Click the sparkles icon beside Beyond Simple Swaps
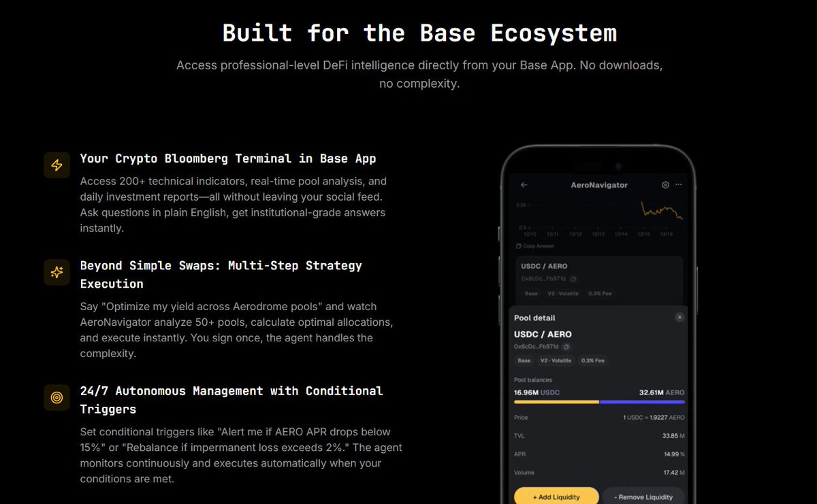 tap(57, 272)
